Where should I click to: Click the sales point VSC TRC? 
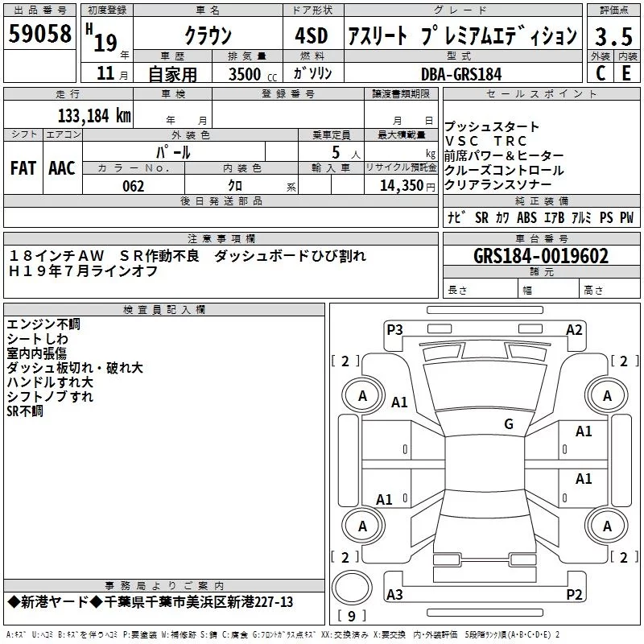486,142
